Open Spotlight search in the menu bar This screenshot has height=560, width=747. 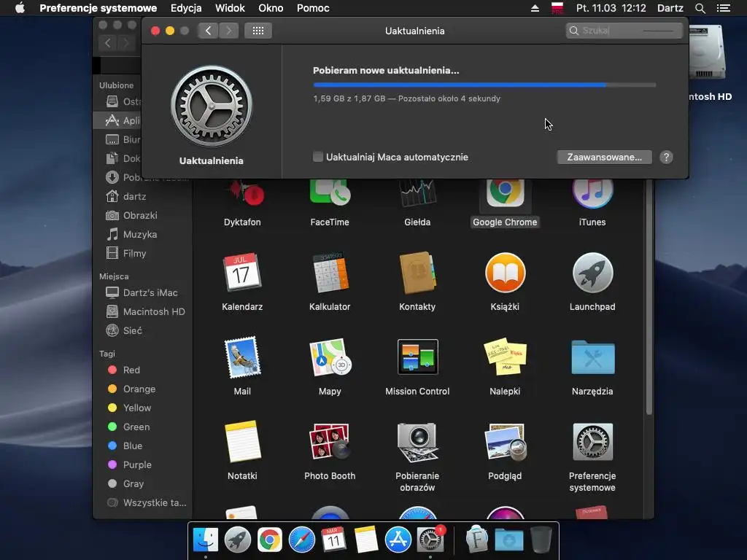pyautogui.click(x=700, y=8)
